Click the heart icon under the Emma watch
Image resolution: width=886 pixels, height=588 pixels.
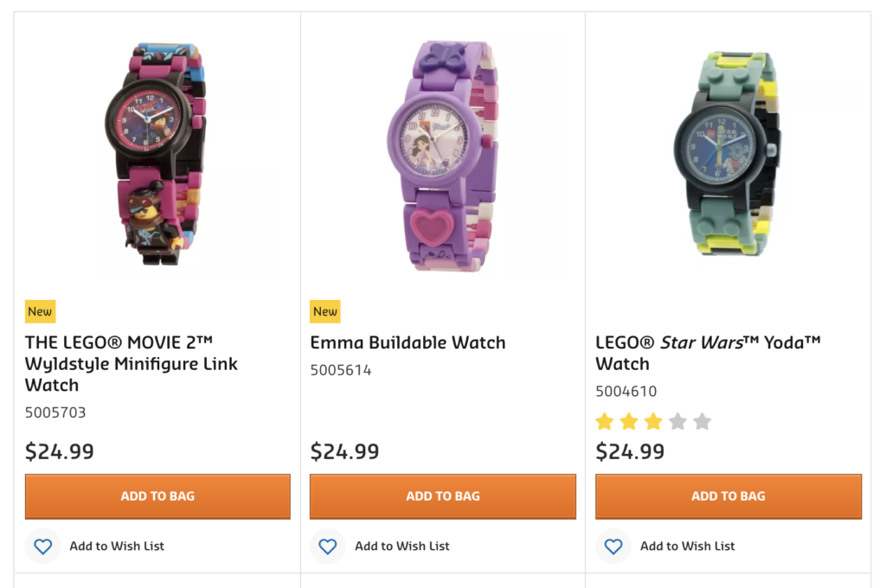pos(327,546)
